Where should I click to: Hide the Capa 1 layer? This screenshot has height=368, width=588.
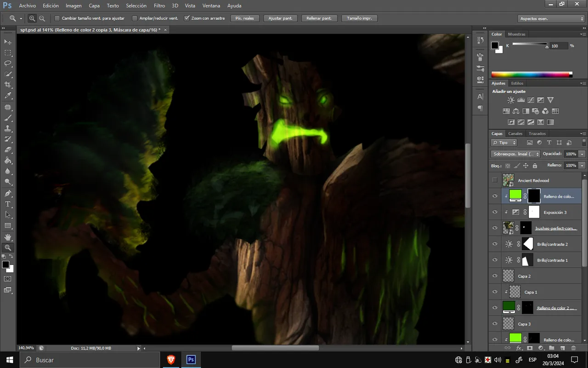pyautogui.click(x=495, y=292)
